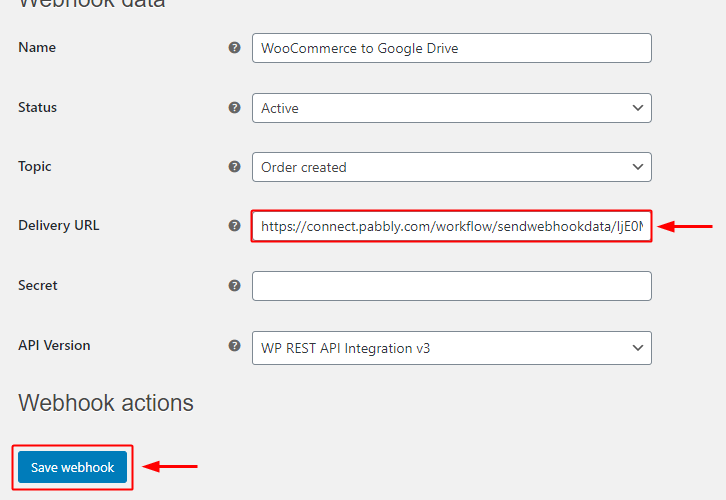The height and width of the screenshot is (500, 726).
Task: Click the empty Secret input field
Action: 451,286
